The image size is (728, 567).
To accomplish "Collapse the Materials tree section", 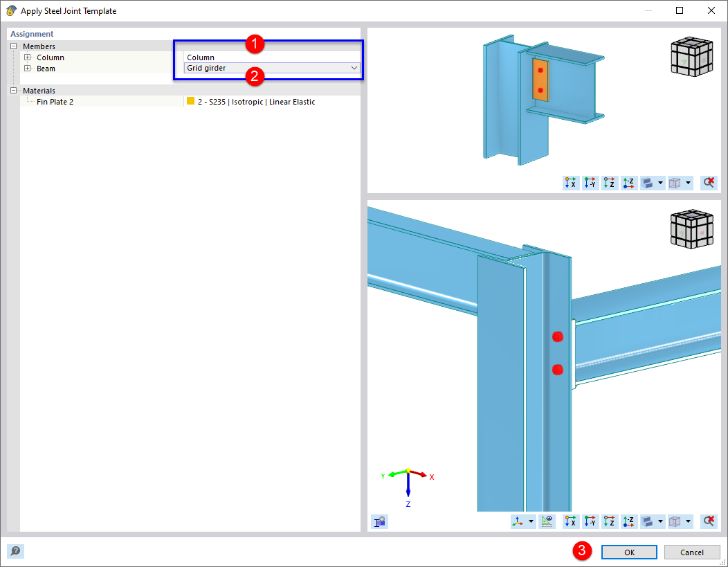I will [x=13, y=91].
